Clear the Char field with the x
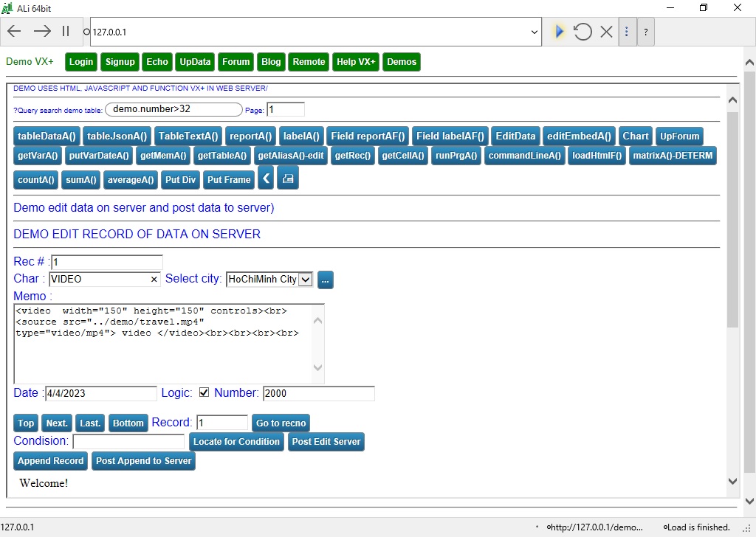Image resolution: width=756 pixels, height=537 pixels. pyautogui.click(x=154, y=280)
